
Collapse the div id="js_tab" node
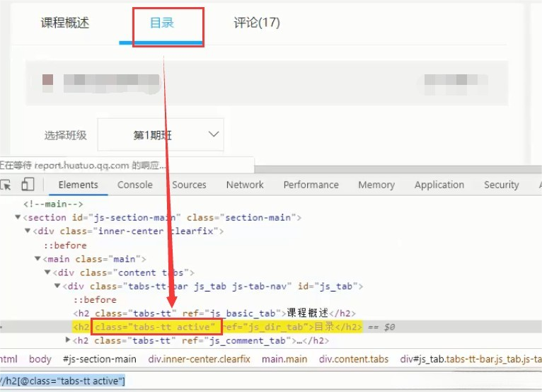(57, 287)
